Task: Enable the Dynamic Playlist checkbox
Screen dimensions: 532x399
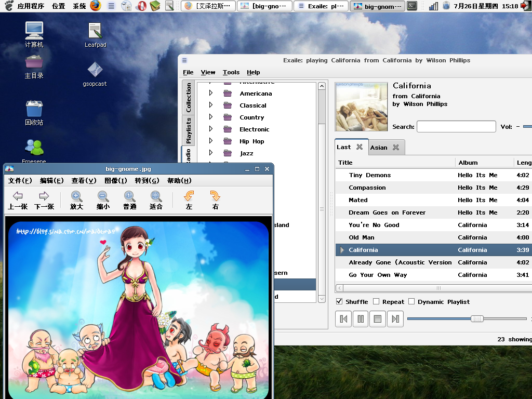Action: (411, 301)
